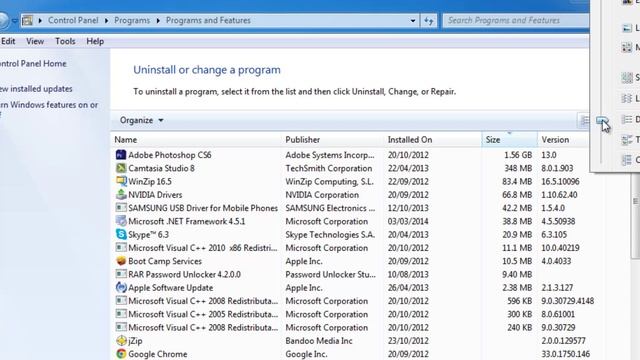Click in the Search Programs and Features box
This screenshot has height=360, width=640.
(x=516, y=20)
